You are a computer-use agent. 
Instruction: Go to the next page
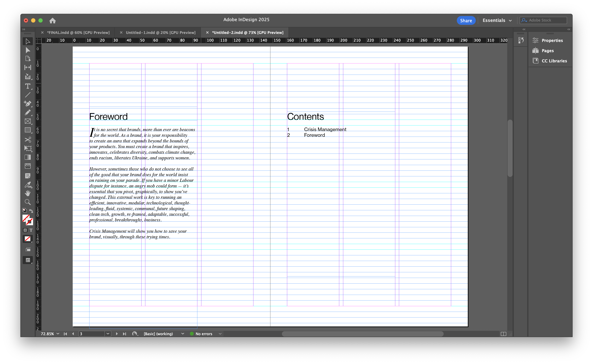click(117, 334)
